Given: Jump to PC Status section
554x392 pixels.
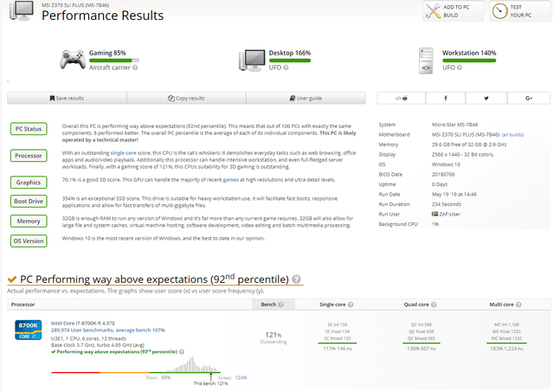Looking at the screenshot, I should 29,129.
